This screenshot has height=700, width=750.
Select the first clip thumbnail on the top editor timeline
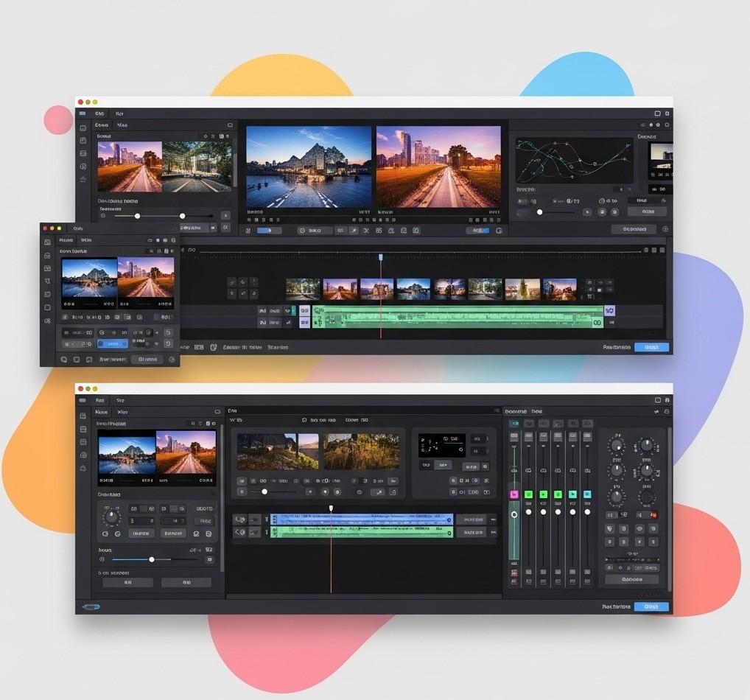tap(303, 290)
